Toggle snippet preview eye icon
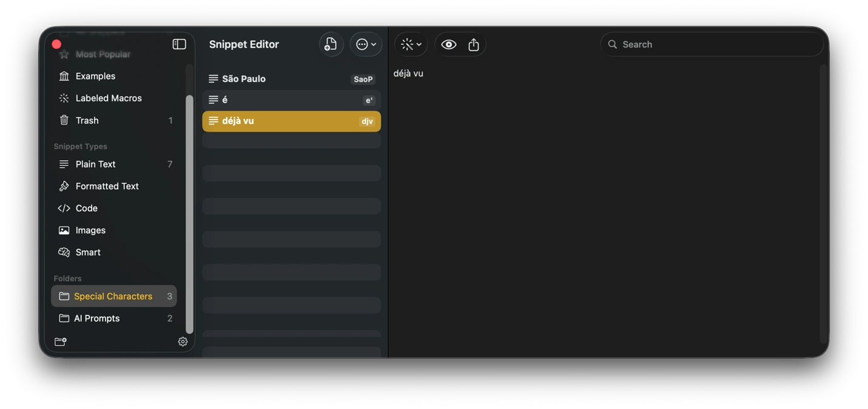 point(449,44)
